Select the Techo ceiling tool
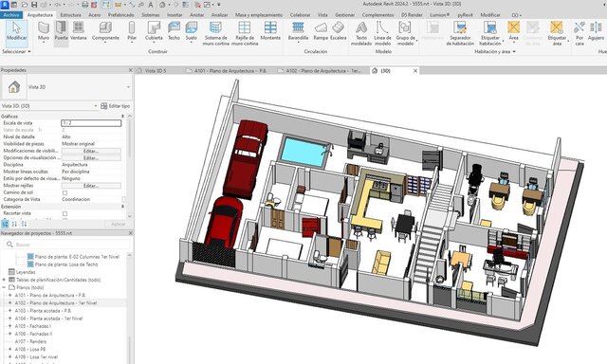This screenshot has height=364, width=607. 174,31
